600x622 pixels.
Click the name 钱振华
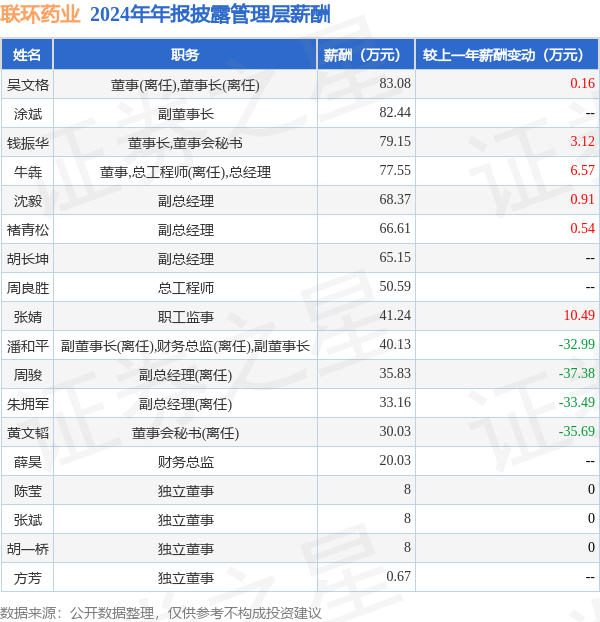pos(27,143)
